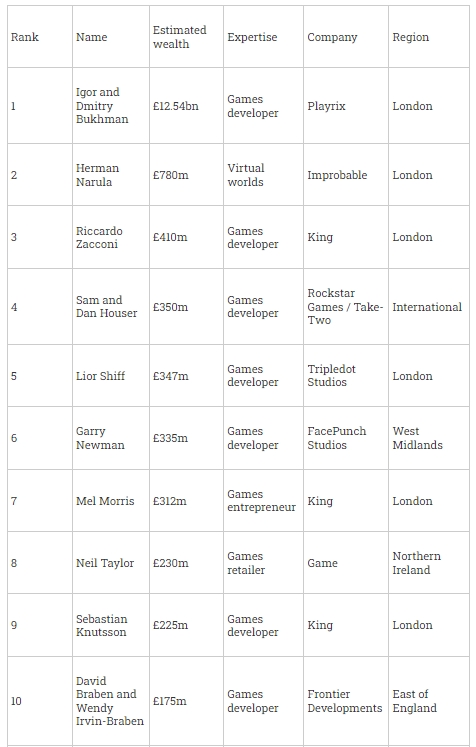Click the Estimated wealth column header

coord(186,37)
